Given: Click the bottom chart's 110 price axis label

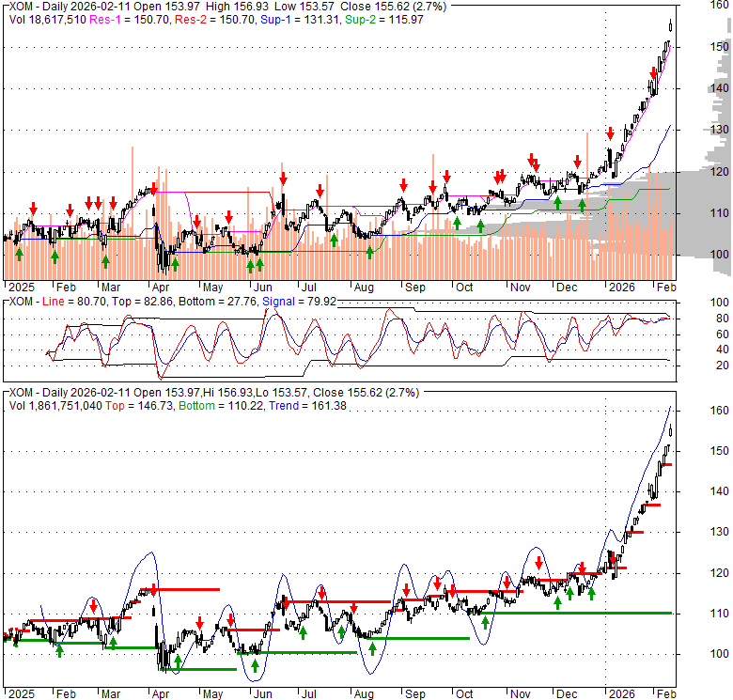Looking at the screenshot, I should click(720, 614).
